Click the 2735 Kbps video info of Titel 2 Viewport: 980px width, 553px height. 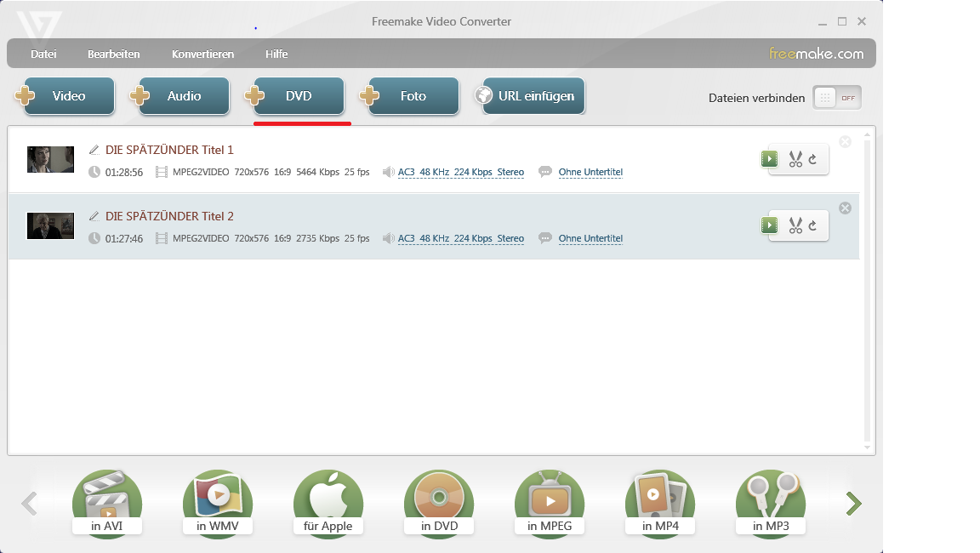tap(317, 238)
